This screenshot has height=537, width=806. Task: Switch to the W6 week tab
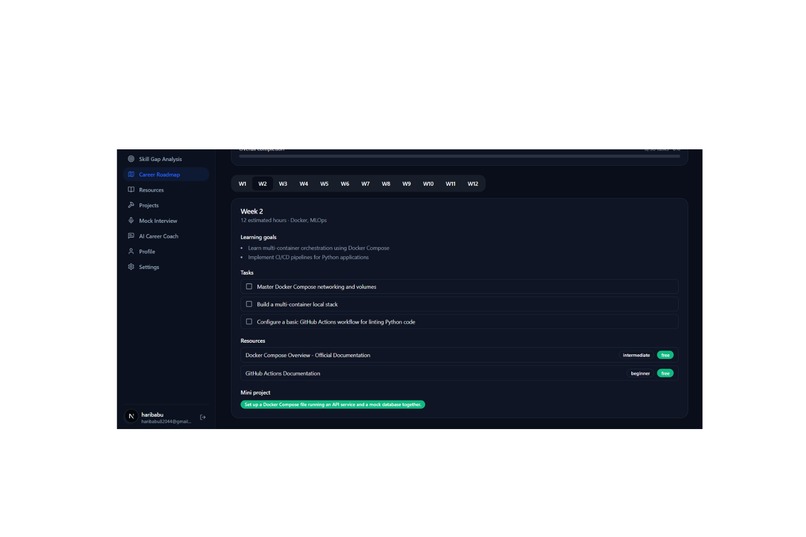[345, 183]
